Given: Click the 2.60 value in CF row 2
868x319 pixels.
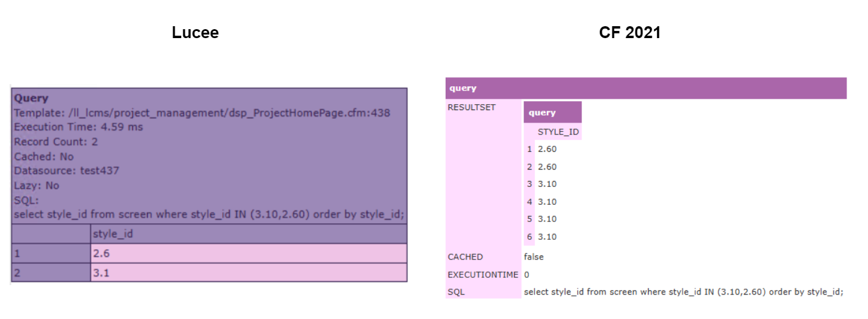Looking at the screenshot, I should 547,167.
